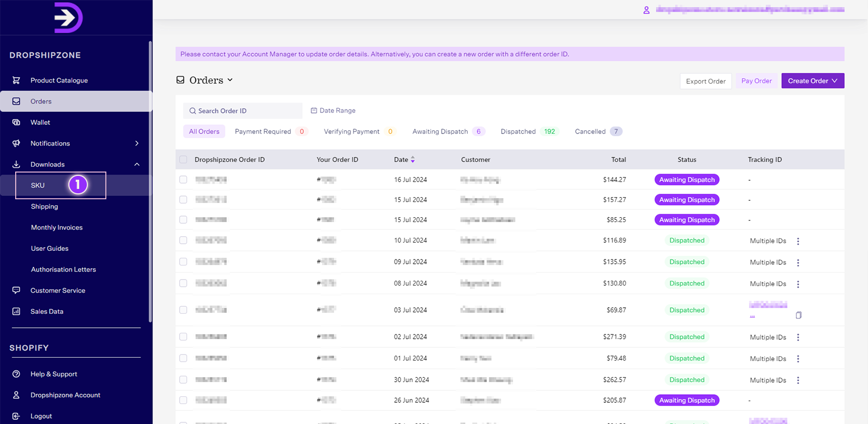Open the Orders heading dropdown

click(x=230, y=80)
